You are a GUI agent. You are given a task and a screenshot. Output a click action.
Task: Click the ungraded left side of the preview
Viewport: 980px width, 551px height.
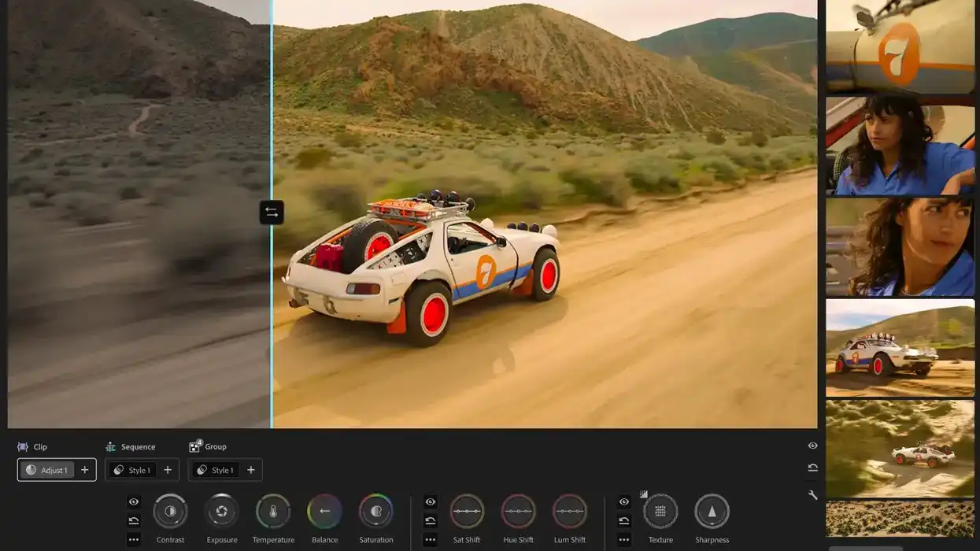click(x=139, y=214)
